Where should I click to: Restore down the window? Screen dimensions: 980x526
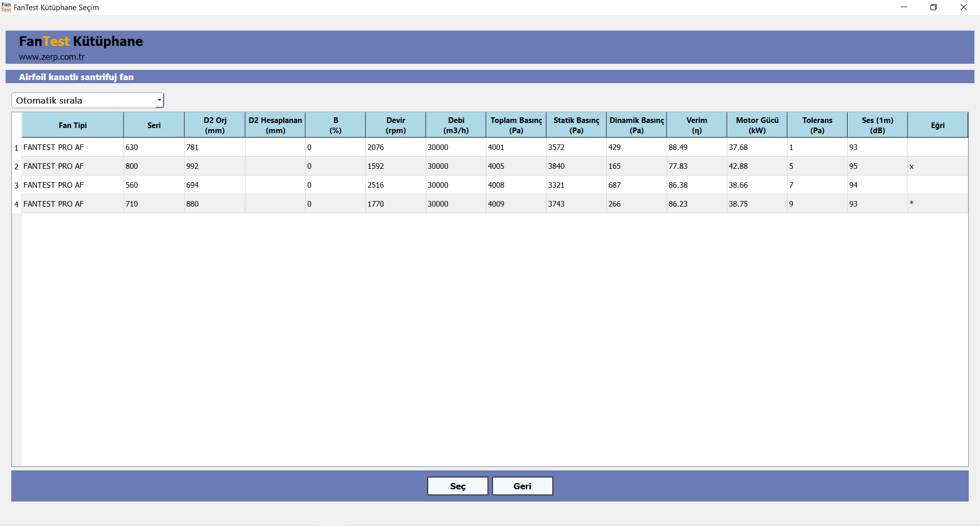pos(934,7)
